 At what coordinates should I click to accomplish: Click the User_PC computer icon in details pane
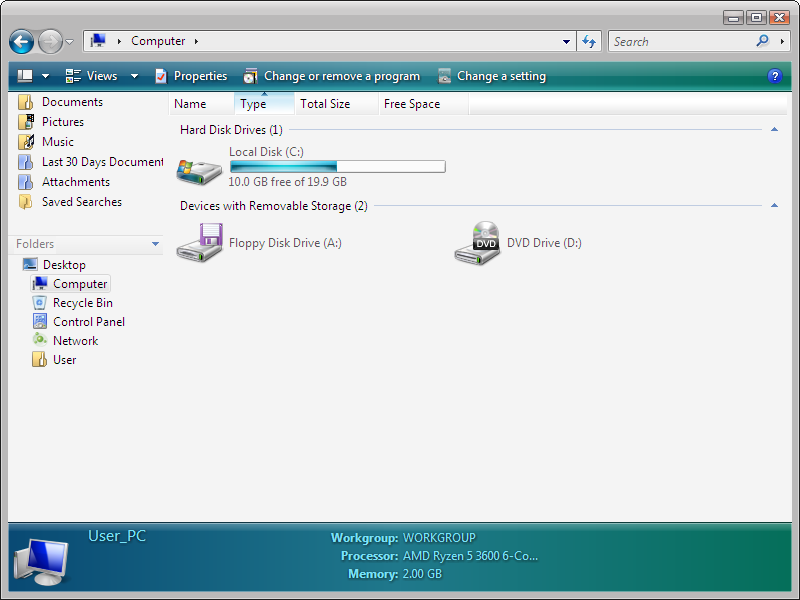click(x=41, y=561)
